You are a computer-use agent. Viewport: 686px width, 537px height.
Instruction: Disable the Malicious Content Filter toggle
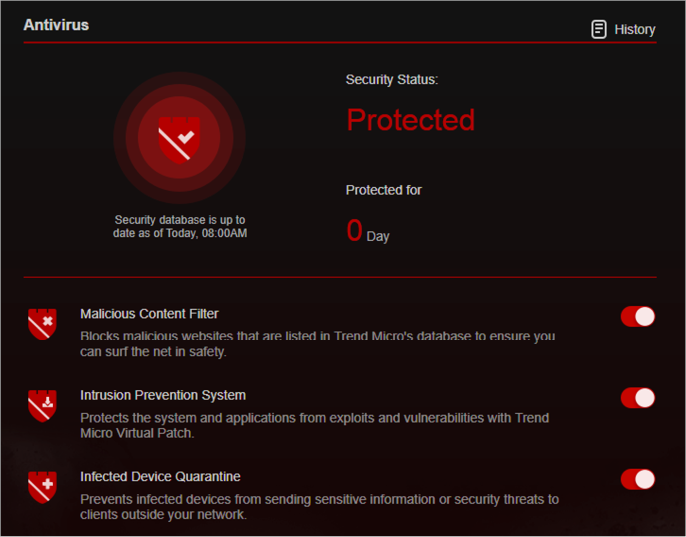pos(638,316)
